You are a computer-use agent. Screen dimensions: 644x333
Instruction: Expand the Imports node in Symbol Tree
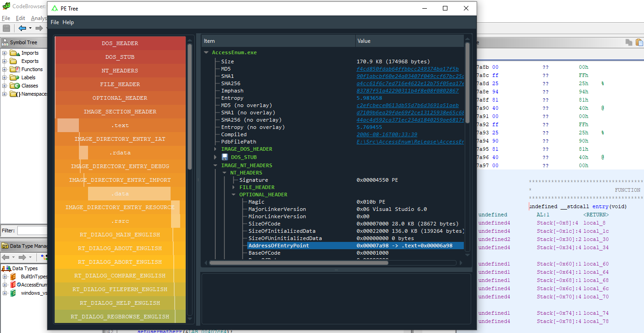pyautogui.click(x=5, y=53)
